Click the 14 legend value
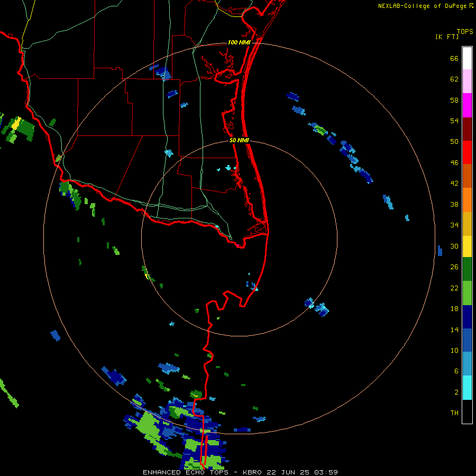This screenshot has width=476, height=476. (x=454, y=329)
